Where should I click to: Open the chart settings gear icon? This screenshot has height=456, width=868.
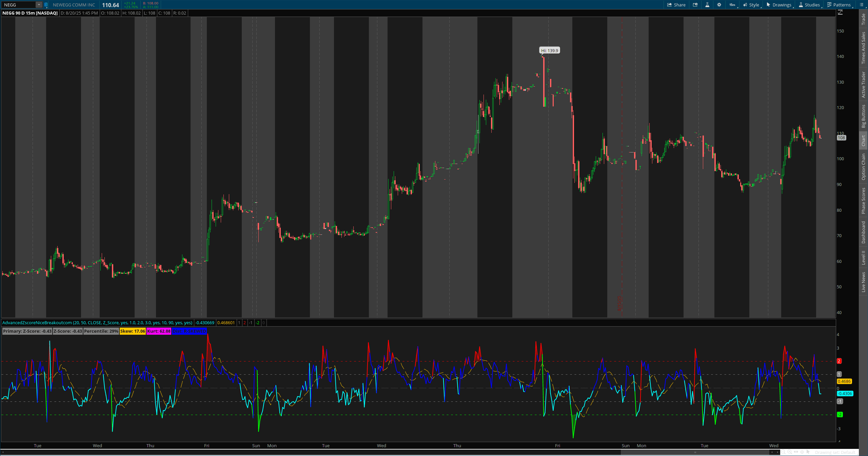(719, 5)
